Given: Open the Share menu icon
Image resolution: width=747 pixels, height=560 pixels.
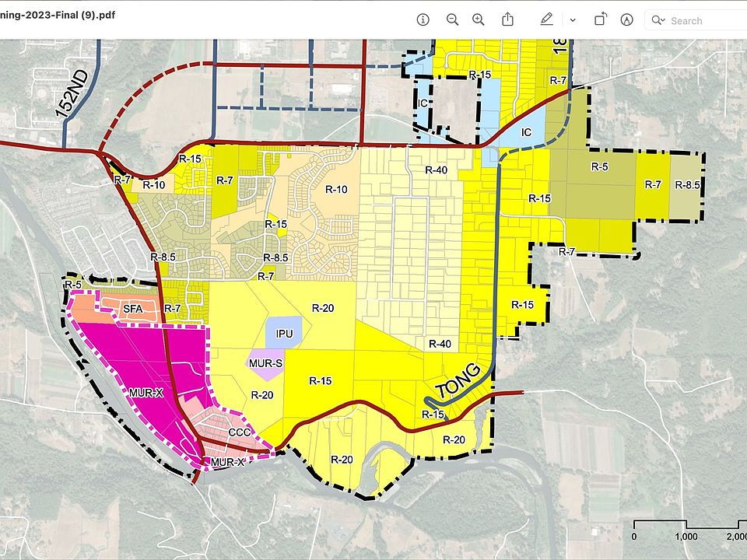Looking at the screenshot, I should click(x=507, y=19).
